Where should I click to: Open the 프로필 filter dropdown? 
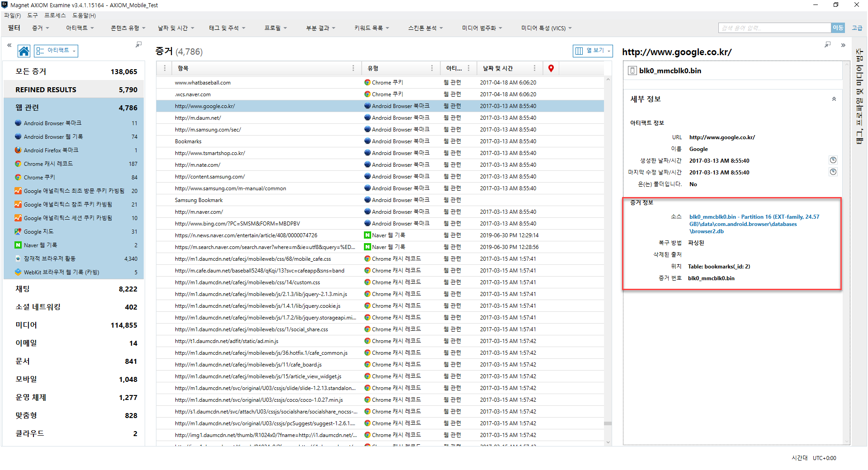[x=276, y=28]
